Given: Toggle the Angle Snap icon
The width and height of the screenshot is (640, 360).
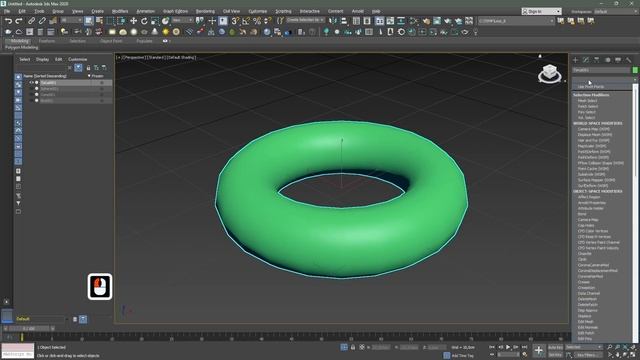Looking at the screenshot, I should (x=246, y=20).
